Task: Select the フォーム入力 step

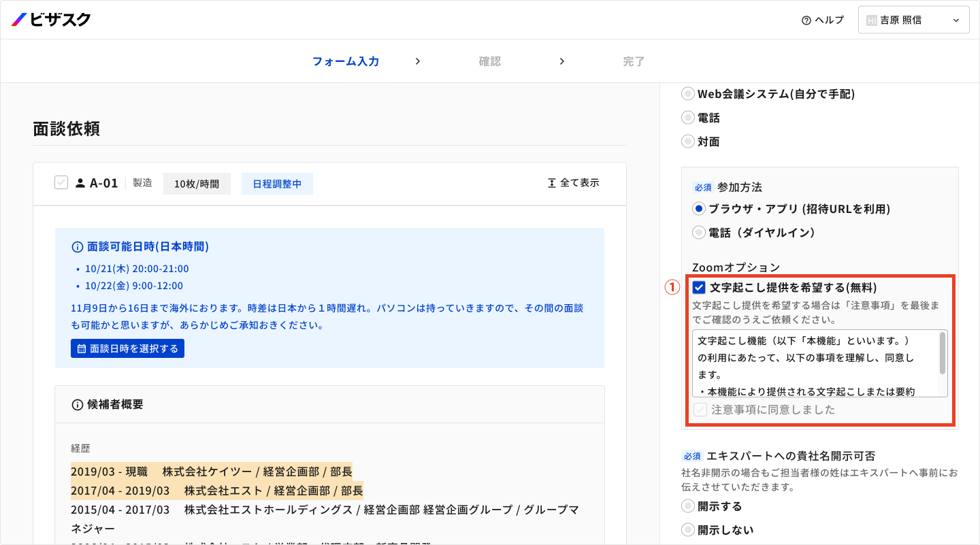Action: click(346, 61)
